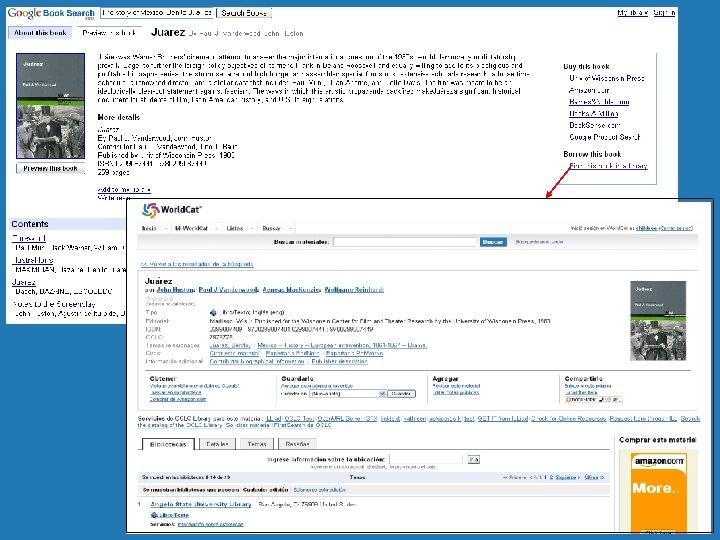Click the Google Book Search logo
The width and height of the screenshot is (720, 540).
pyautogui.click(x=51, y=13)
